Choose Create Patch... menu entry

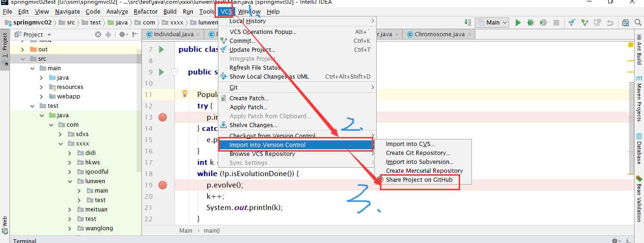coord(297,98)
